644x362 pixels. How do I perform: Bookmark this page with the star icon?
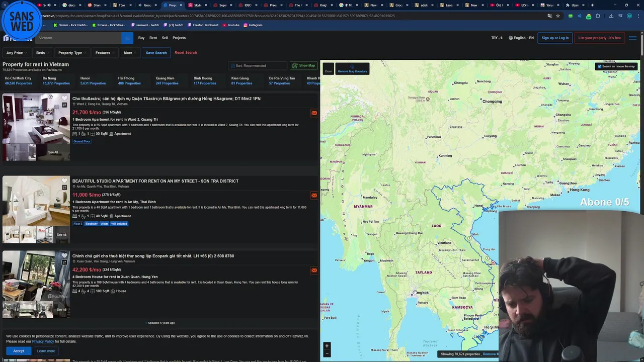tap(557, 16)
